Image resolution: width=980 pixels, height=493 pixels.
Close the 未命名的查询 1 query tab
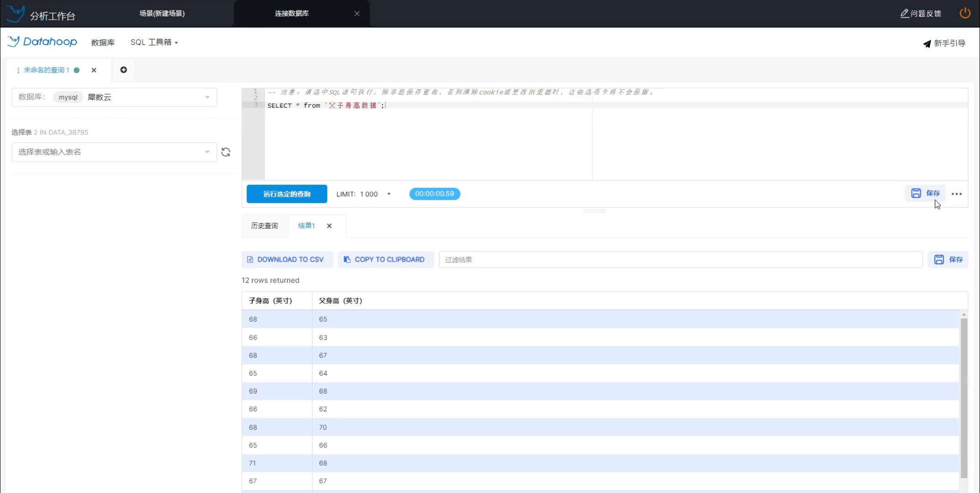[94, 70]
